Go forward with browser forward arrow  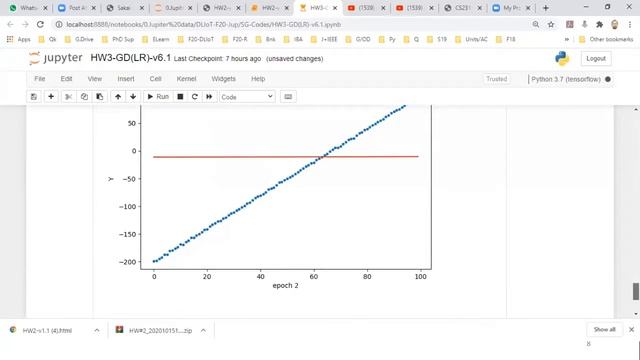coord(25,24)
